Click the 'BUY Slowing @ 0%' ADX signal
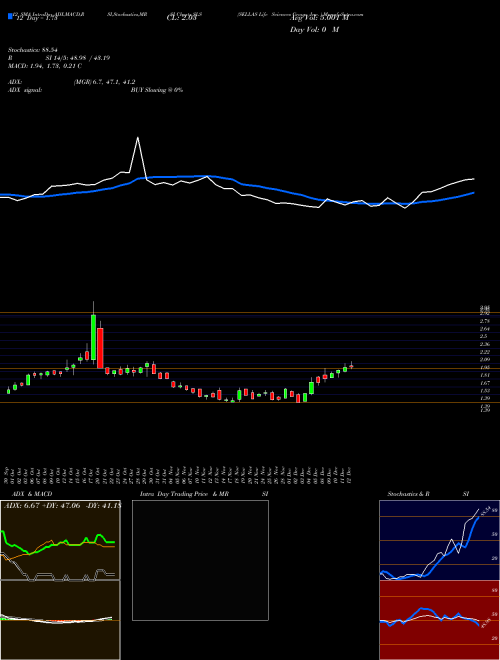This screenshot has height=660, width=500. pos(157,90)
